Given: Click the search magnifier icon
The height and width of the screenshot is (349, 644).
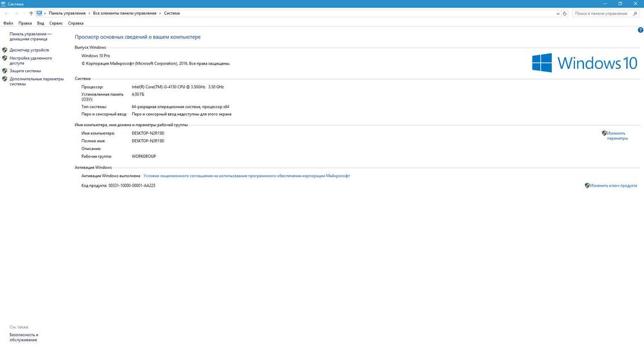Looking at the screenshot, I should pos(635,14).
